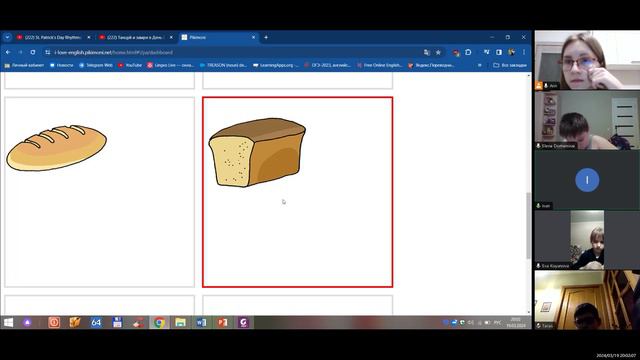Open the Google Chrome taskbar icon
This screenshot has width=640, height=360.
[159, 322]
